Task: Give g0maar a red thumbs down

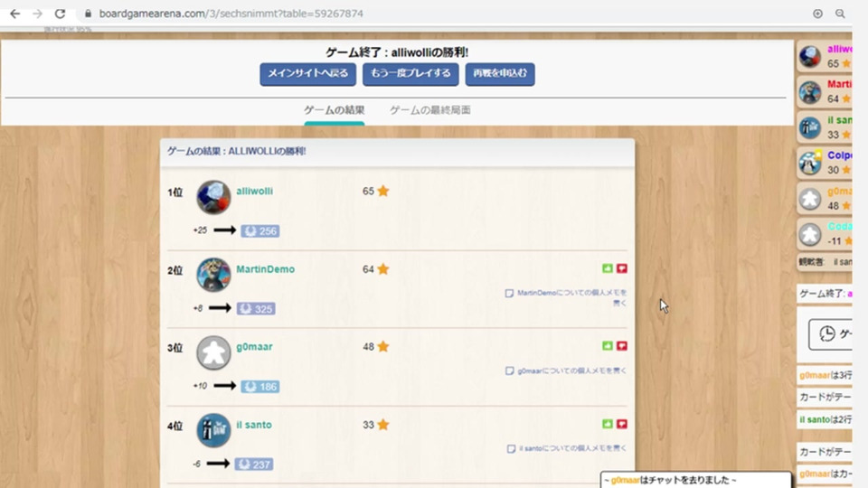Action: pos(622,346)
